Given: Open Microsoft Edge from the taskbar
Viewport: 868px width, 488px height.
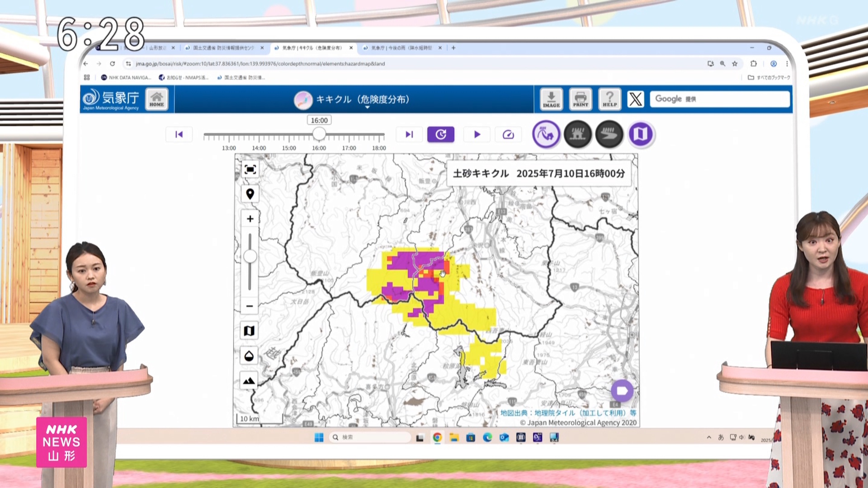Looking at the screenshot, I should (487, 437).
